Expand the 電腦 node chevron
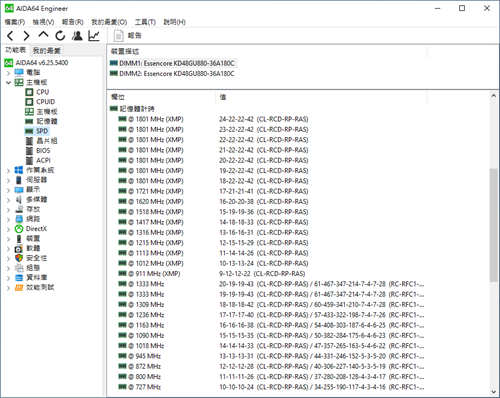The height and width of the screenshot is (398, 500). tap(9, 73)
